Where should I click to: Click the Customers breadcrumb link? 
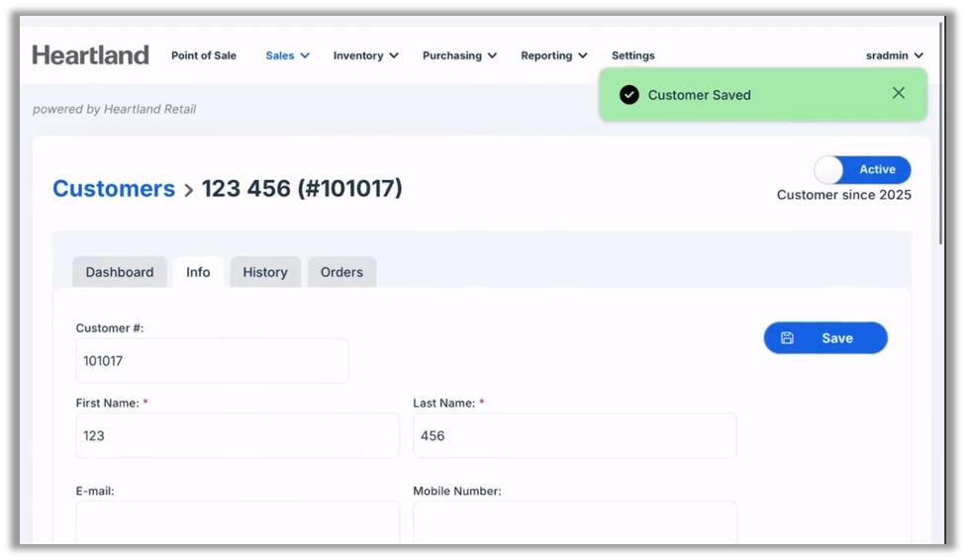(x=114, y=189)
